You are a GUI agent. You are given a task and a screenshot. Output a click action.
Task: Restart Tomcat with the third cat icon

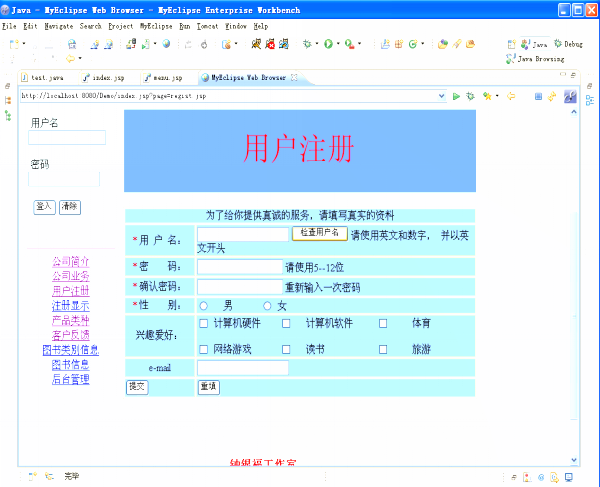click(x=284, y=44)
